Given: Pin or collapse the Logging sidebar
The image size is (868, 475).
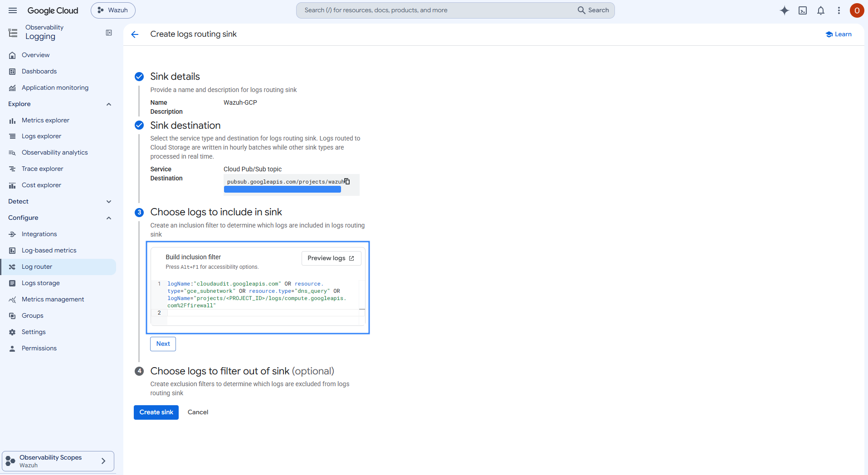Looking at the screenshot, I should pos(109,33).
